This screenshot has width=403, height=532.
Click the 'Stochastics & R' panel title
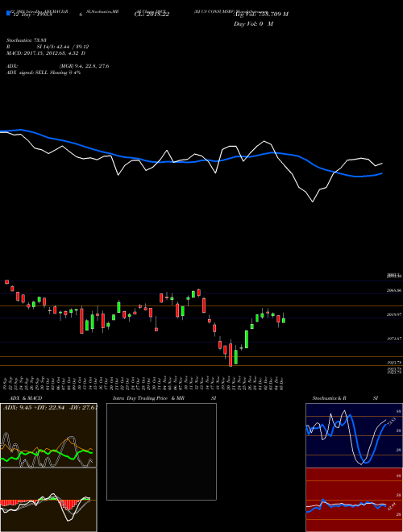(x=330, y=398)
